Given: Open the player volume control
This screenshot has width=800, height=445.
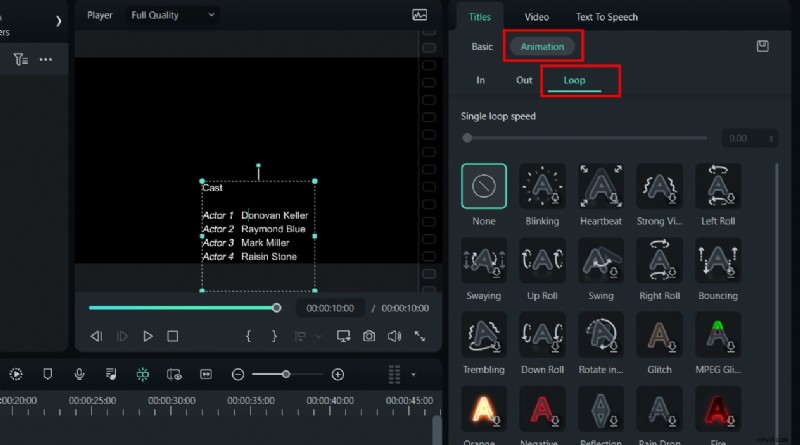Looking at the screenshot, I should [394, 336].
